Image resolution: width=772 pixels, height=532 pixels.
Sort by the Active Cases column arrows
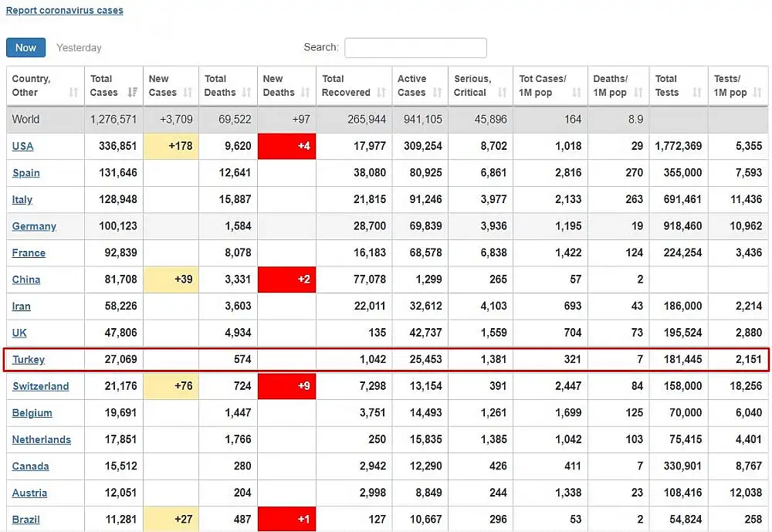tap(437, 92)
